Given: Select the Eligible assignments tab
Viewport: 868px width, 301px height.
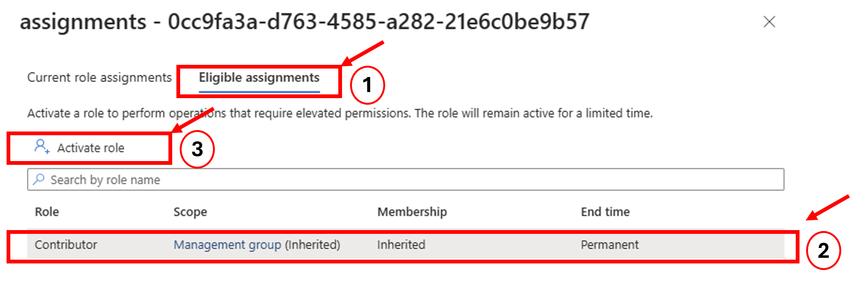Looking at the screenshot, I should pyautogui.click(x=259, y=77).
